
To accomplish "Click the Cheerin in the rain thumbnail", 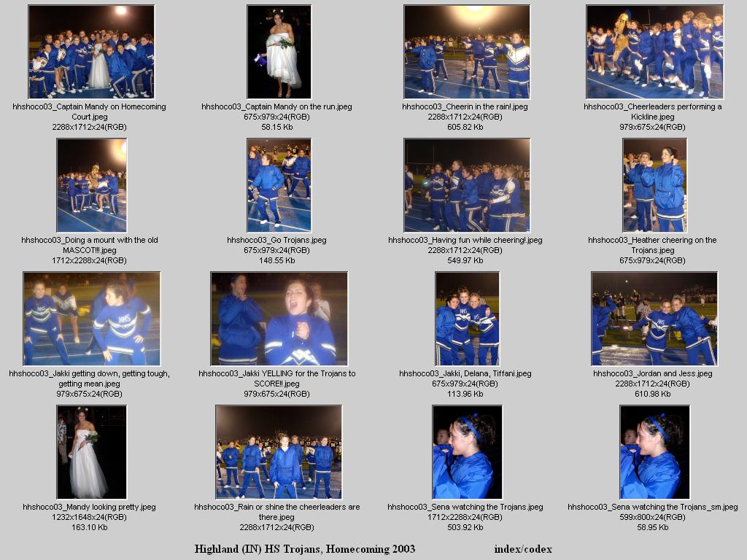I will [x=467, y=52].
